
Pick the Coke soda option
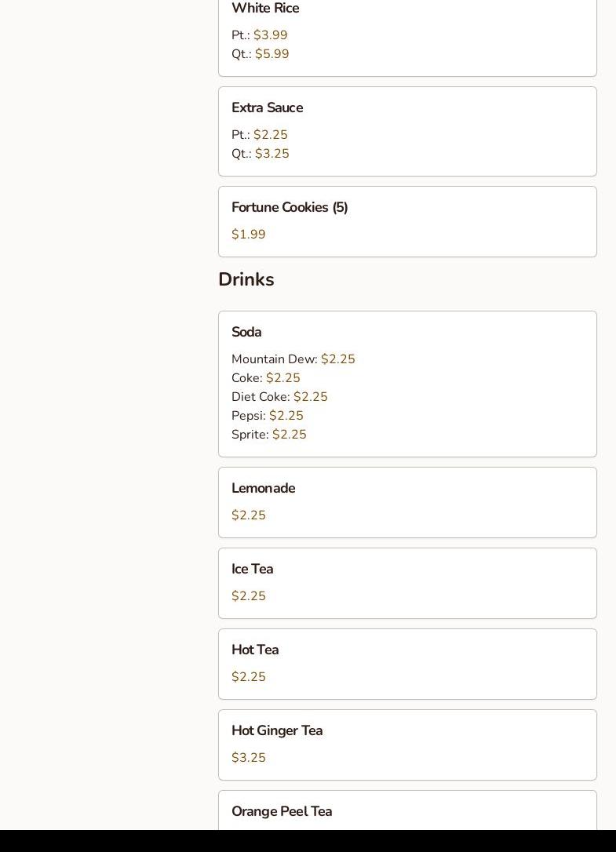click(265, 378)
